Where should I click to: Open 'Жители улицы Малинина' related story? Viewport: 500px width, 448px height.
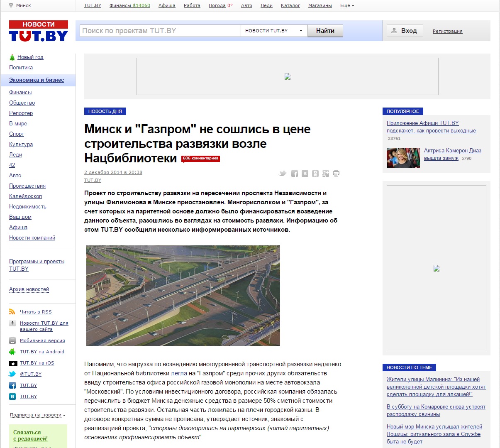pos(436,387)
